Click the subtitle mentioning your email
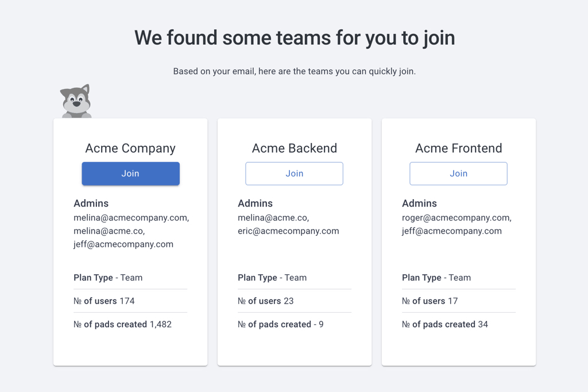 point(294,72)
